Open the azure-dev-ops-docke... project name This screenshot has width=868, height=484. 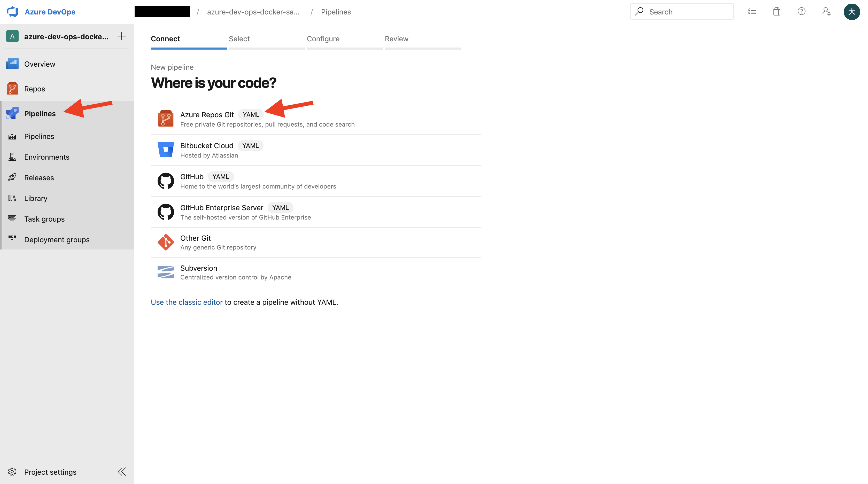click(66, 36)
